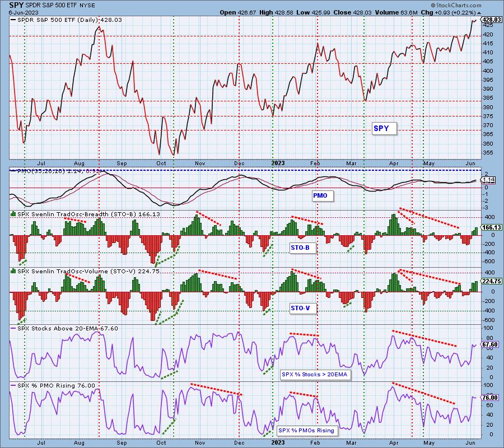This screenshot has height=448, width=504.
Task: Click the SPX % Stocks > 20EMA label box
Action: coord(315,375)
